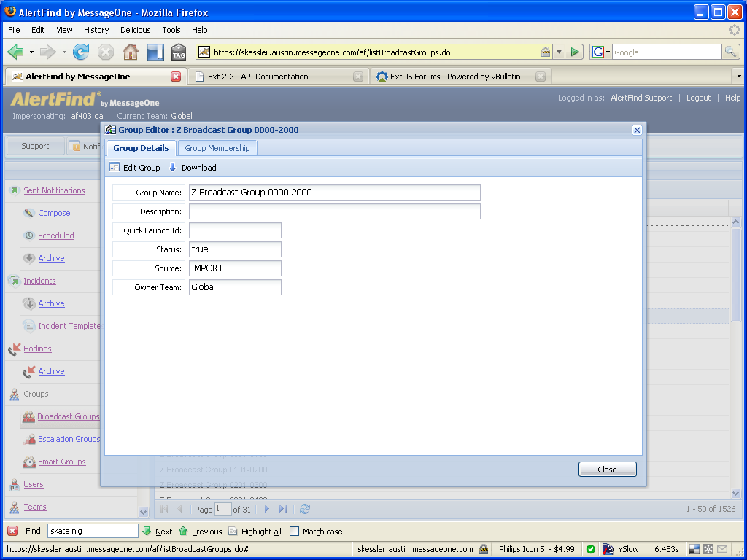The image size is (747, 560).
Task: Click the Teams sidebar icon
Action: (15, 507)
